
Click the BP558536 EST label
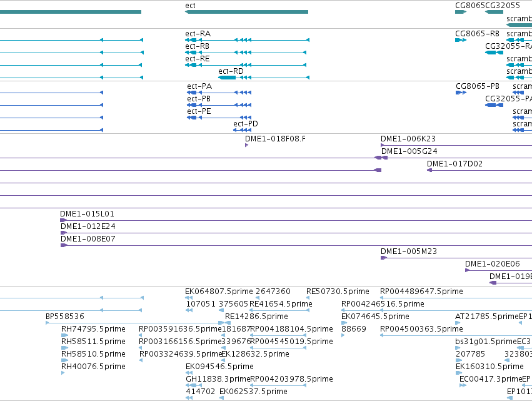[65, 317]
